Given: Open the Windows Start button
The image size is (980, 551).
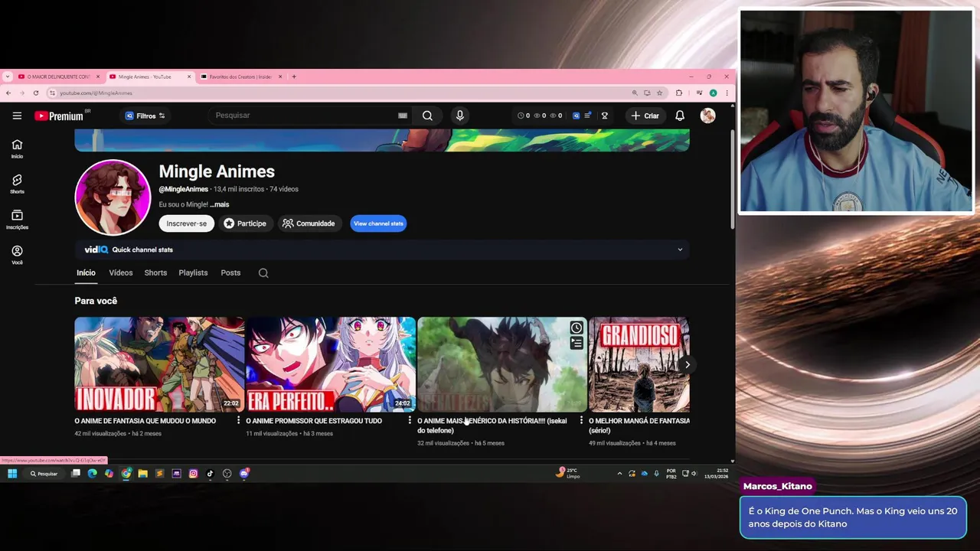Looking at the screenshot, I should pos(12,474).
